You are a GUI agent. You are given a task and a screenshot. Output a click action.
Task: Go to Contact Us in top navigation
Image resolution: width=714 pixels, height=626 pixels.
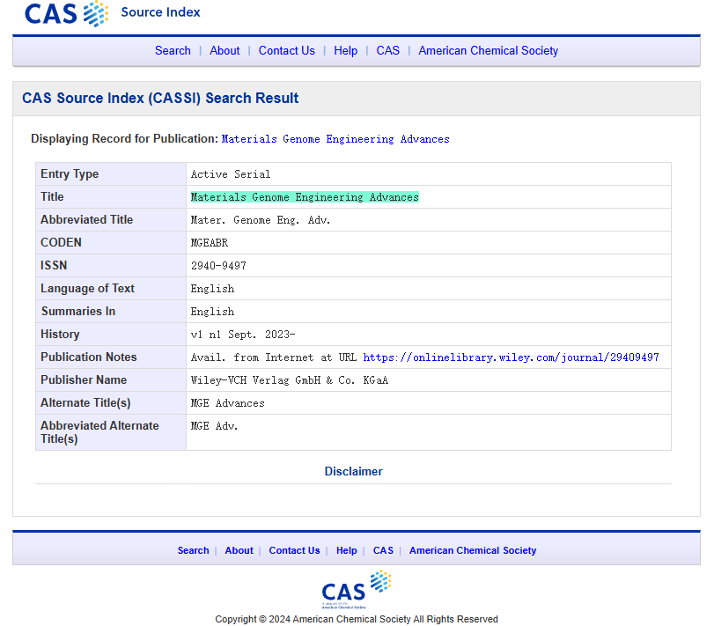point(287,51)
